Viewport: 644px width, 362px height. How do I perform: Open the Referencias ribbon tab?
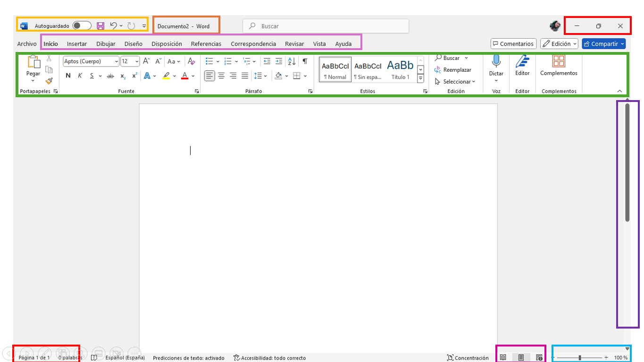[x=206, y=44]
